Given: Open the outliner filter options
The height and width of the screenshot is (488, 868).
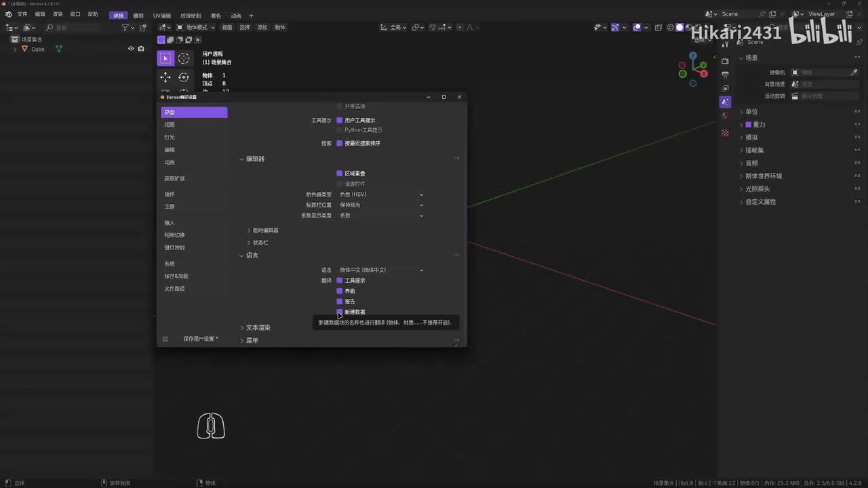Looking at the screenshot, I should tap(127, 28).
